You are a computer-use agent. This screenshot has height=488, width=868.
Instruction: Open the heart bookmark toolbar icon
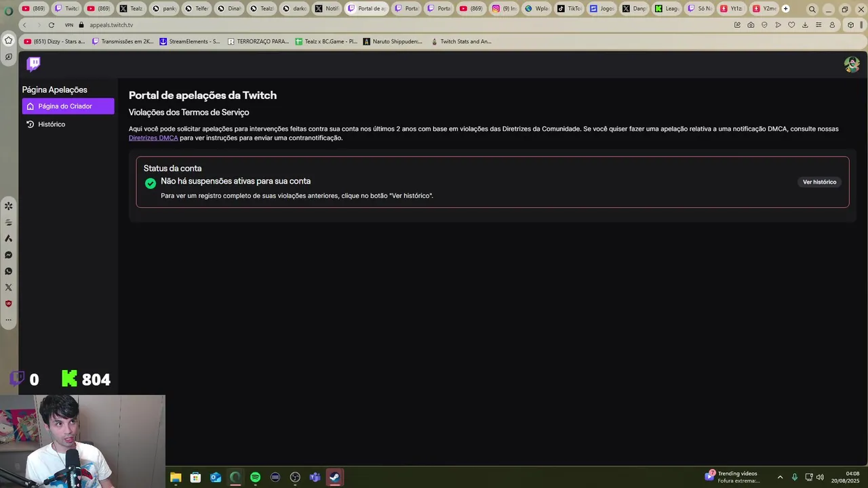click(791, 25)
